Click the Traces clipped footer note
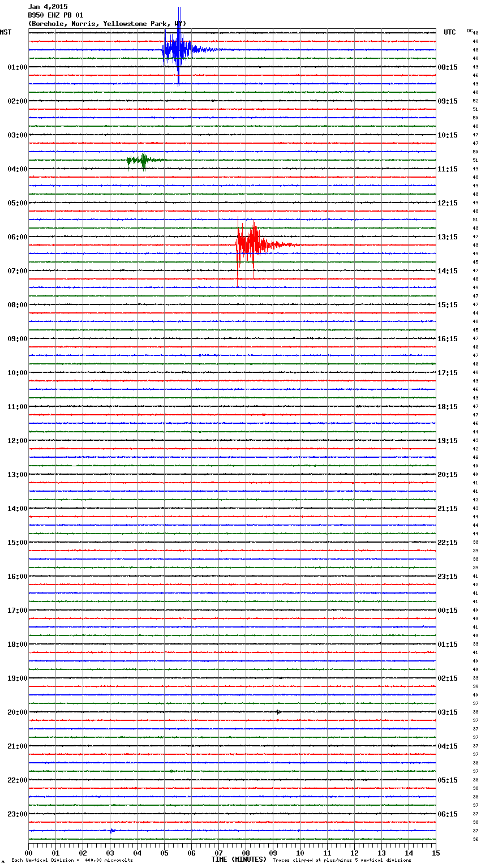The image size is (481, 868). click(x=342, y=861)
